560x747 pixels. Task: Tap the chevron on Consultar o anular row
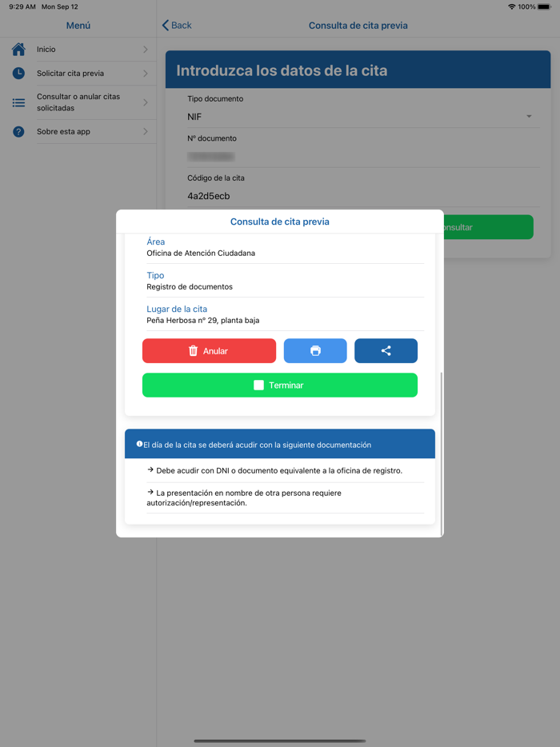tap(146, 102)
